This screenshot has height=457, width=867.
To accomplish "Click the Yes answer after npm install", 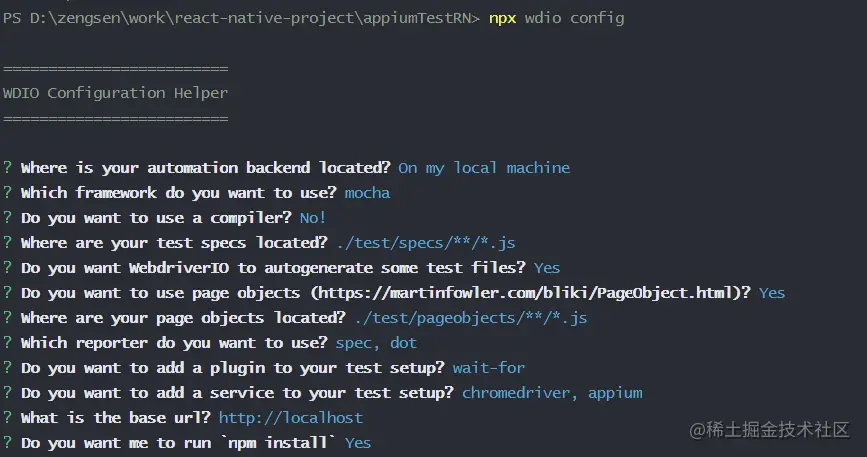I will (x=358, y=443).
